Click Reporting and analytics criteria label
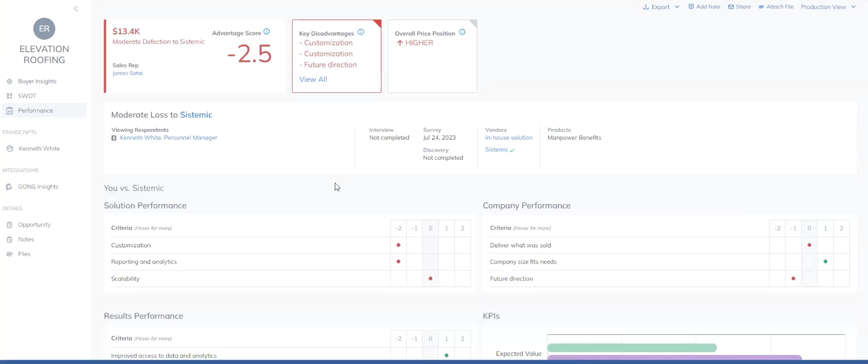The image size is (868, 364). coord(144,262)
